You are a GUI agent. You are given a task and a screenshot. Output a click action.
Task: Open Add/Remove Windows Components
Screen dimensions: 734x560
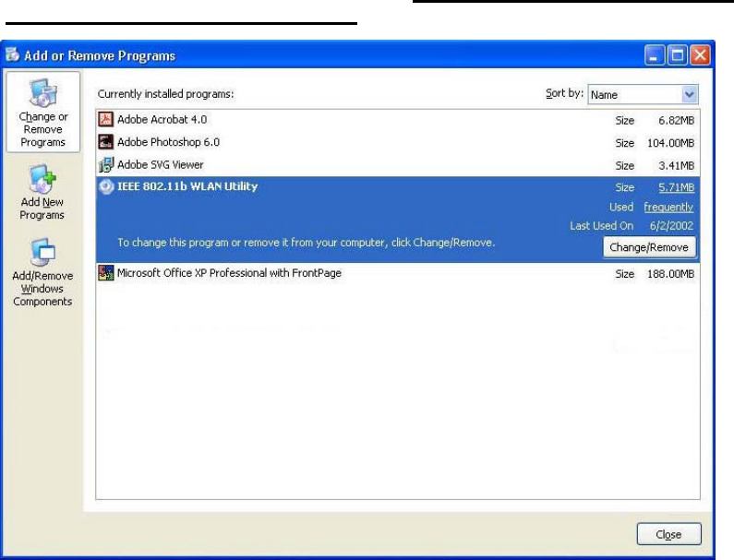tap(42, 273)
